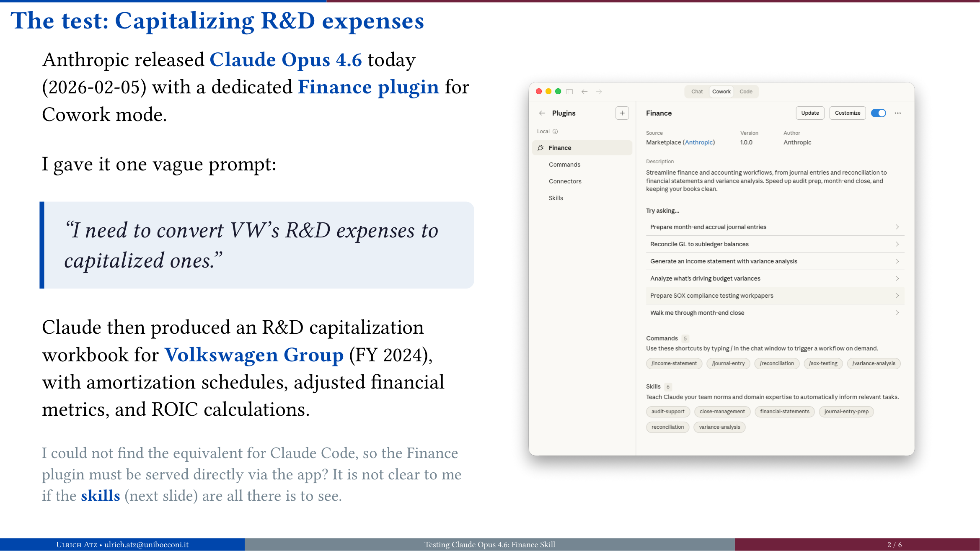Image resolution: width=980 pixels, height=551 pixels.
Task: Click the plus icon to add a plugin
Action: [x=622, y=113]
